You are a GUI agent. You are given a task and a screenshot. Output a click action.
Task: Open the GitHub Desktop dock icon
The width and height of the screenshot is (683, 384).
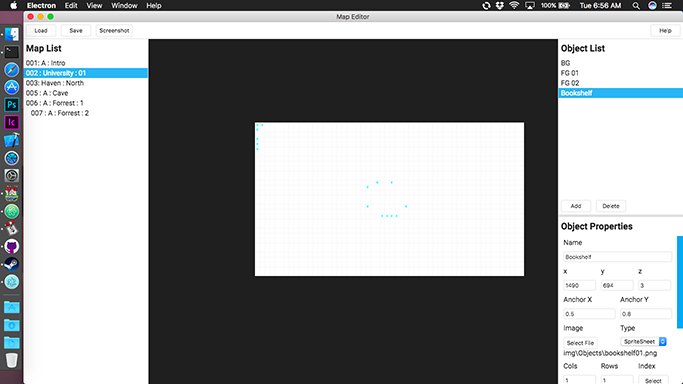12,246
